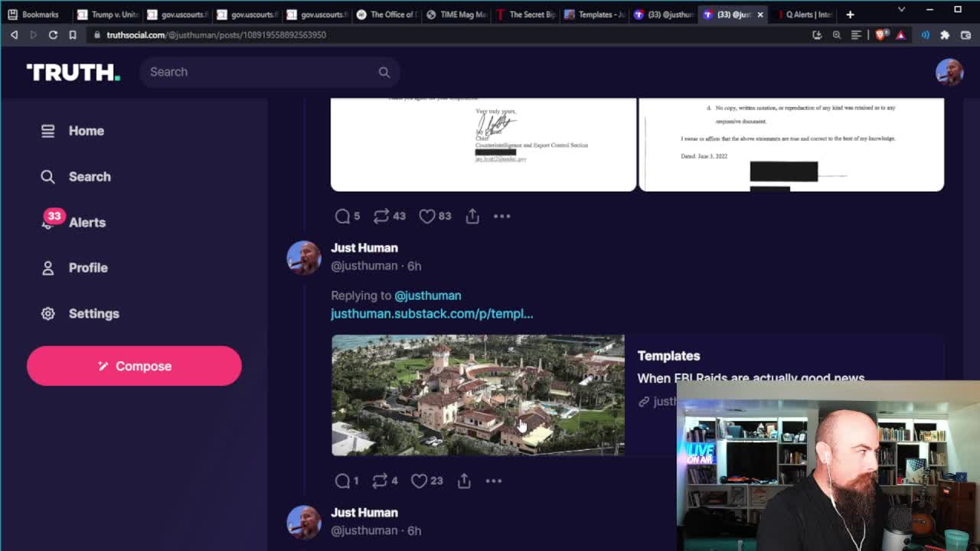Click the Search sidebar magnifier icon
Image resolution: width=980 pixels, height=551 pixels.
tap(47, 177)
